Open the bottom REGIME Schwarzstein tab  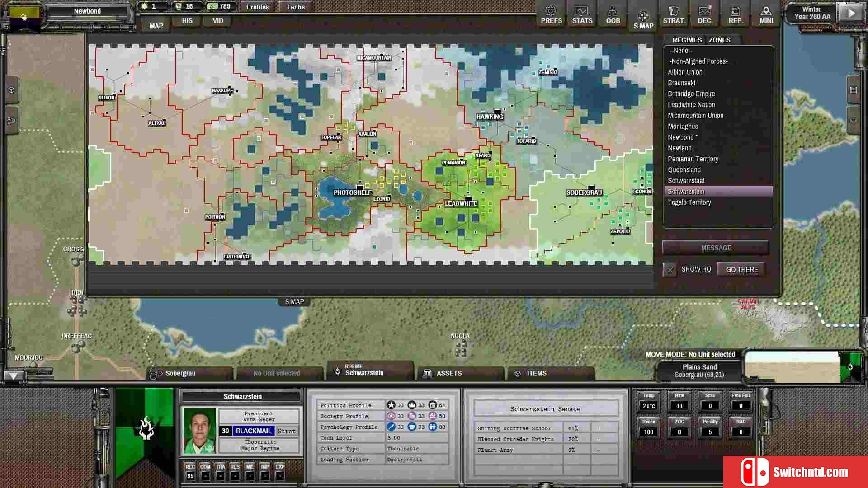370,371
